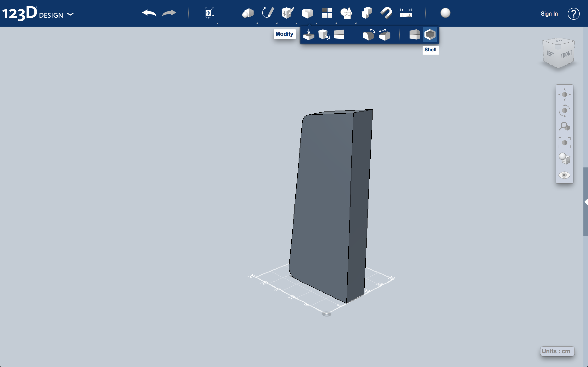Image resolution: width=588 pixels, height=367 pixels.
Task: Click the material sphere color swatch
Action: tap(445, 13)
